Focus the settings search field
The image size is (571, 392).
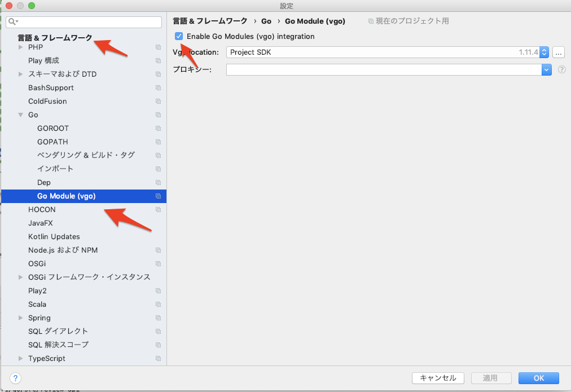[84, 22]
